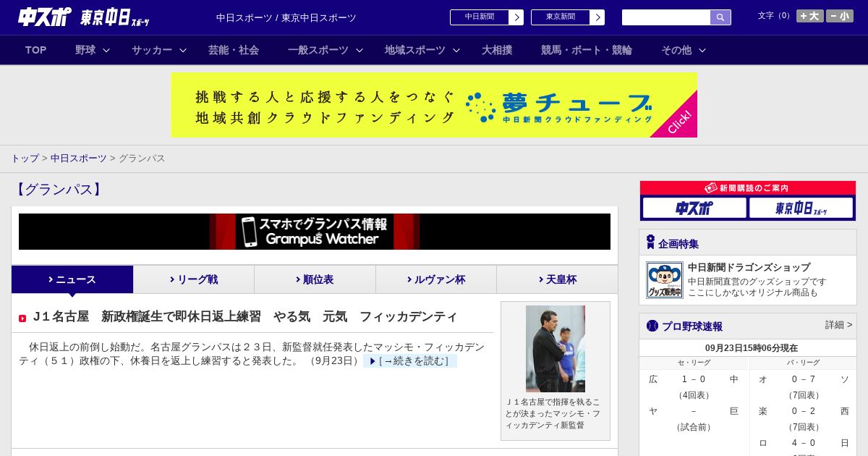Click the プロ野球速報 baseball icon
The width and height of the screenshot is (868, 456).
pyautogui.click(x=652, y=326)
